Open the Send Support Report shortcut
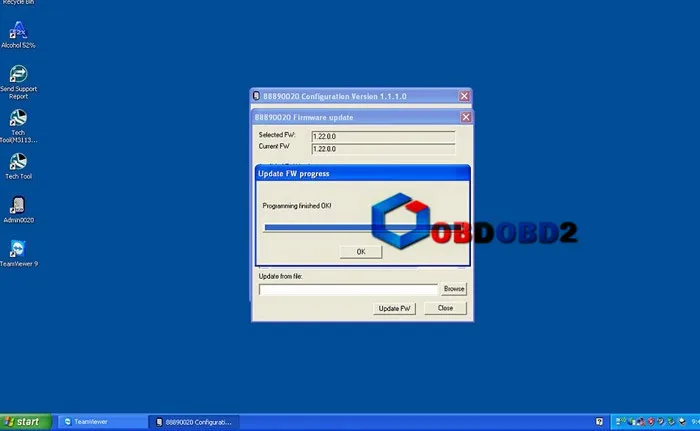The image size is (700, 431). [18, 82]
